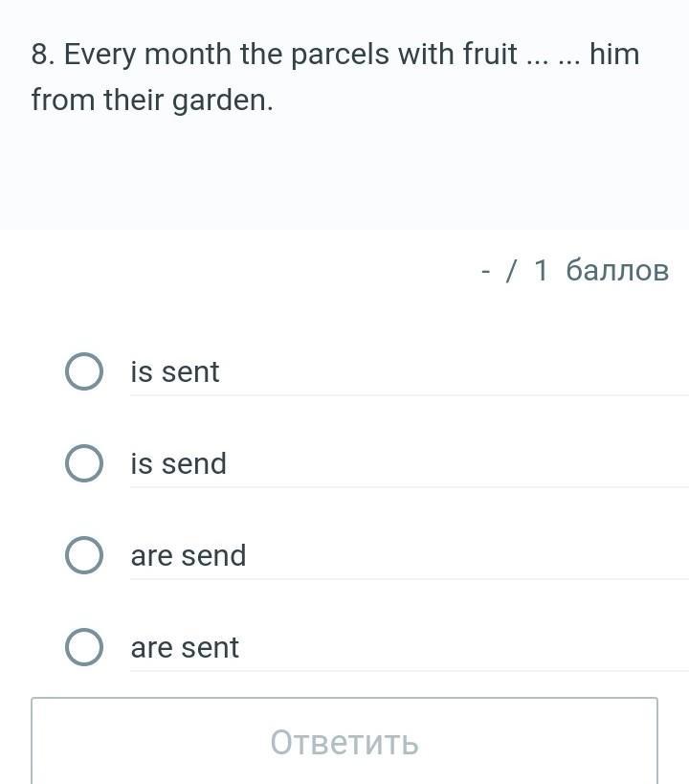Tap the "are sent" answer text
The height and width of the screenshot is (784, 689).
tap(185, 647)
